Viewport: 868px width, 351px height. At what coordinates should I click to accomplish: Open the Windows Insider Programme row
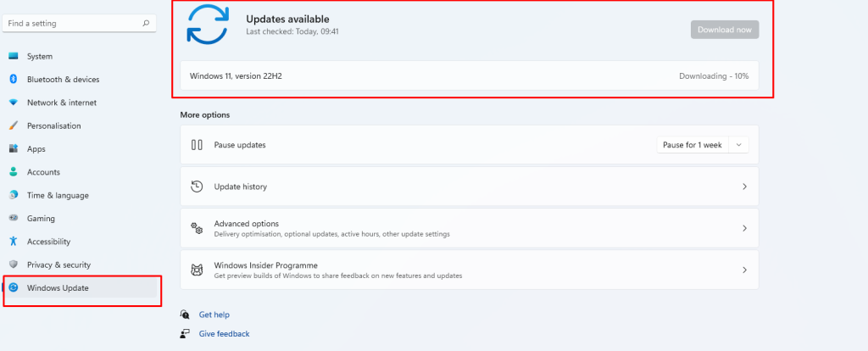pyautogui.click(x=470, y=270)
